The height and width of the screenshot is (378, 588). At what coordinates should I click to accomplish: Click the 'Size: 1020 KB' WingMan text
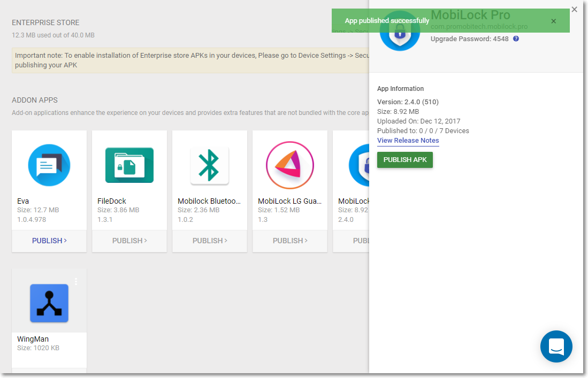click(38, 348)
